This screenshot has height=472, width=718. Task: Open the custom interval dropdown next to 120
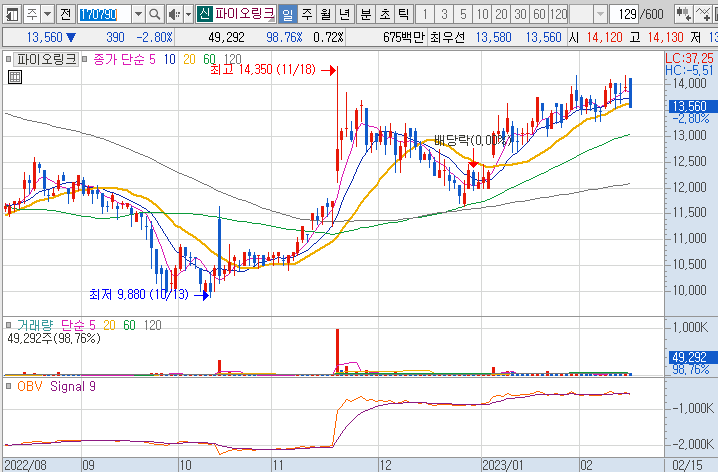(x=600, y=14)
